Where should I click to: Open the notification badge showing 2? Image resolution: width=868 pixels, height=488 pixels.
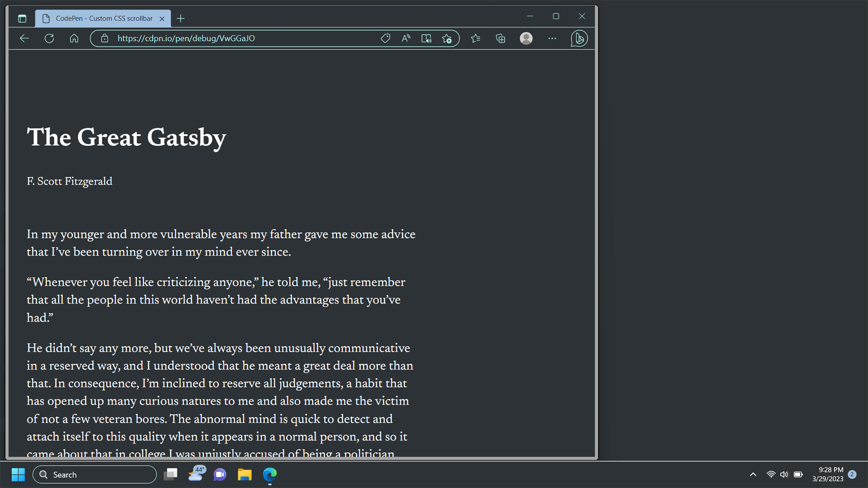click(x=852, y=474)
